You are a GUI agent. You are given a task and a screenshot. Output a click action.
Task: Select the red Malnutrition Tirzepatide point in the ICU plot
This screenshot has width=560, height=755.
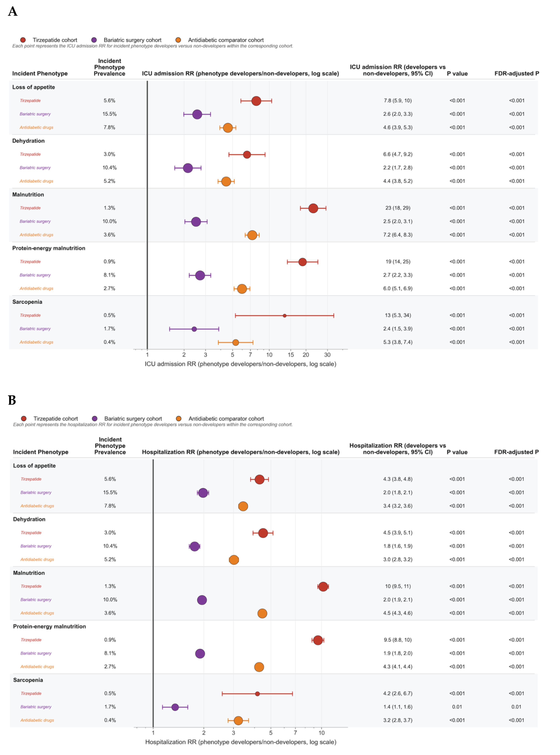[313, 208]
